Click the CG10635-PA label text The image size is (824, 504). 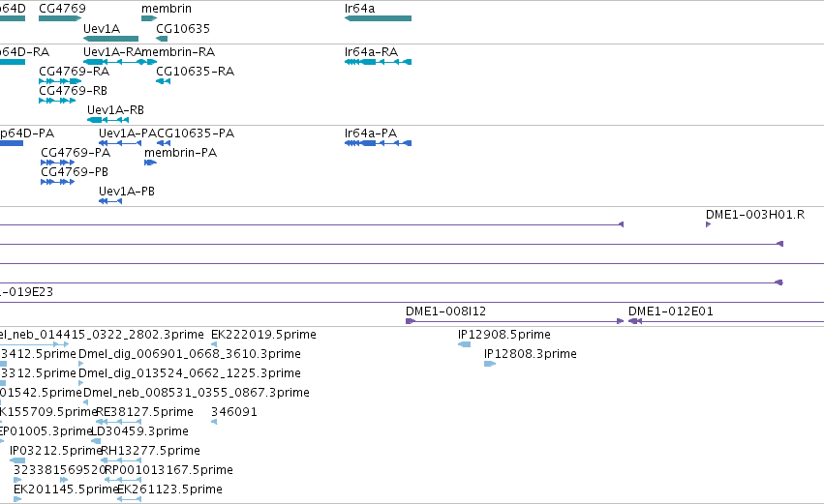pyautogui.click(x=196, y=133)
